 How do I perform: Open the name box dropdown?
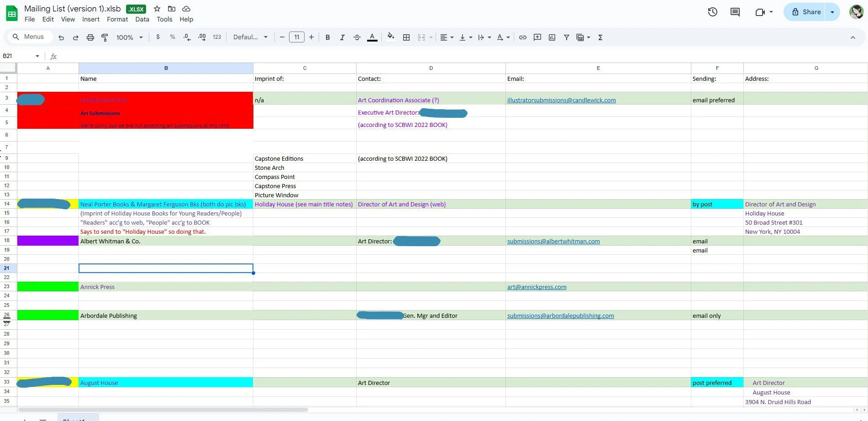pyautogui.click(x=37, y=56)
